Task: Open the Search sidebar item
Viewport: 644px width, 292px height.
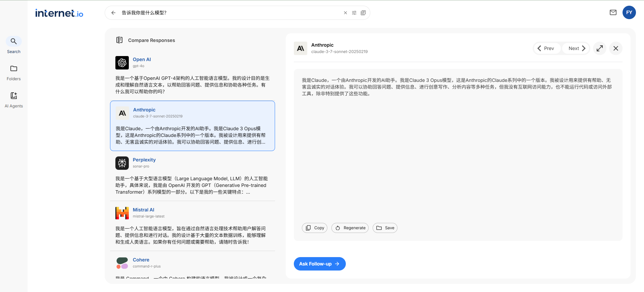Action: (x=14, y=45)
